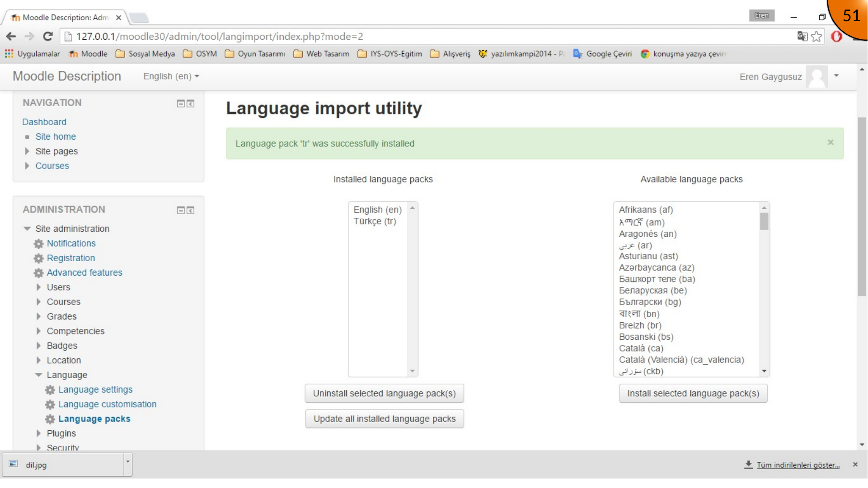
Task: Reload the page with the refresh icon
Action: pos(48,37)
